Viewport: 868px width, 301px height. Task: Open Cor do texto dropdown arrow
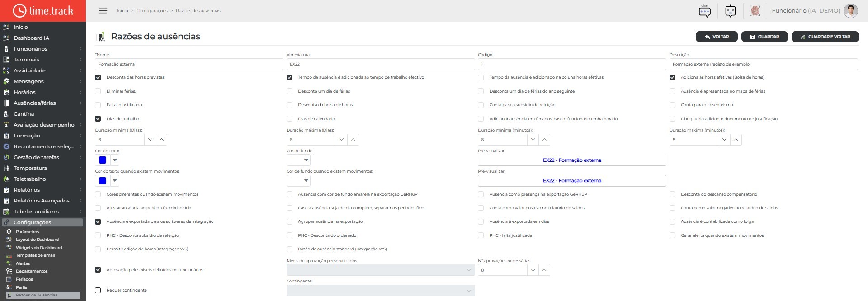click(x=115, y=160)
